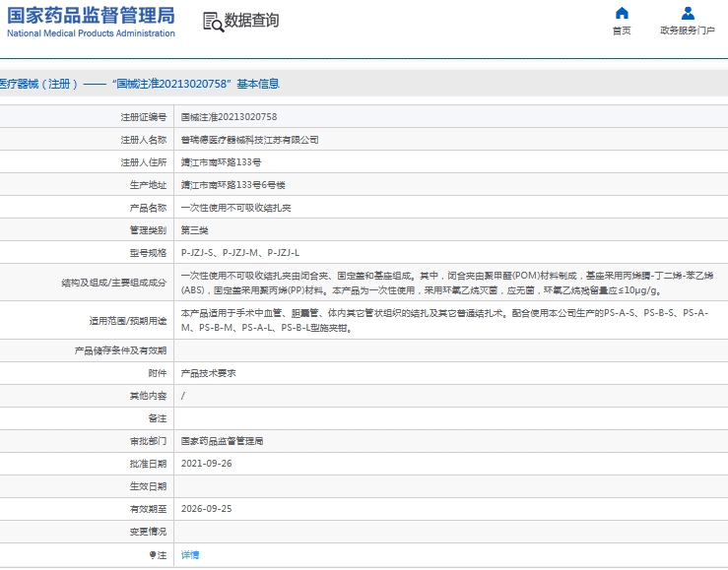Click the 适用范围/预期用途 label
The height and width of the screenshot is (570, 728).
tap(128, 321)
